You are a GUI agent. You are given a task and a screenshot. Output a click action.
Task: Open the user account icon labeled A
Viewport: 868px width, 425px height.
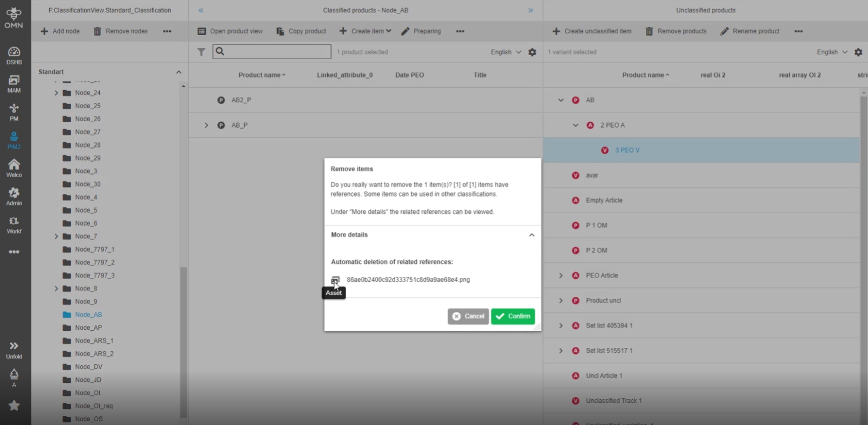click(14, 378)
